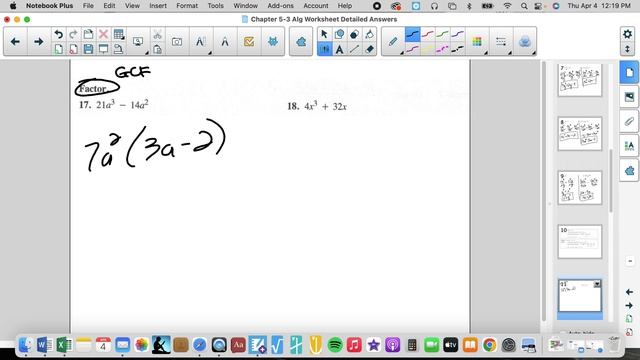Insert a table from toolbar

118,34
